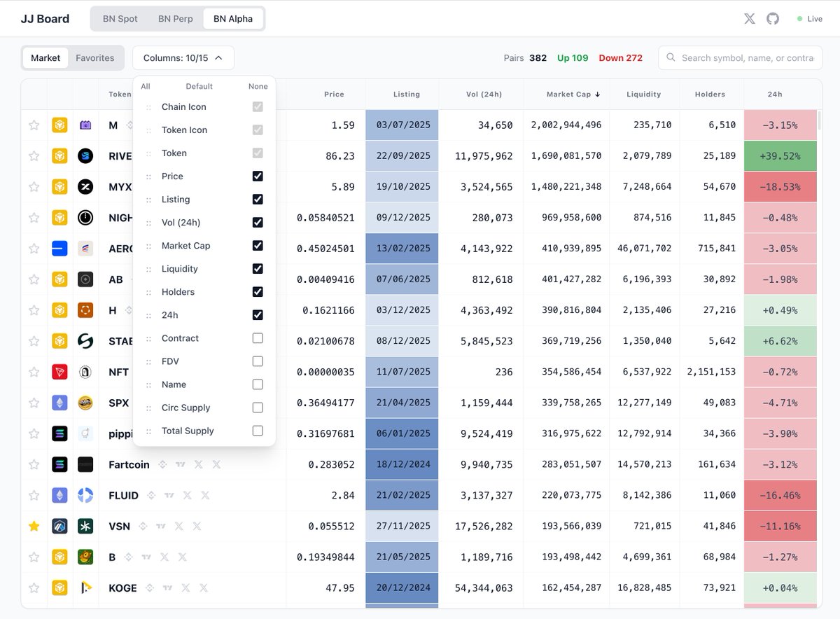Click the JJ Board logo title

[x=45, y=19]
